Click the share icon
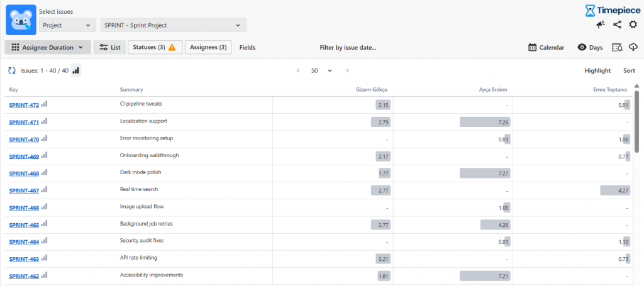 point(617,25)
